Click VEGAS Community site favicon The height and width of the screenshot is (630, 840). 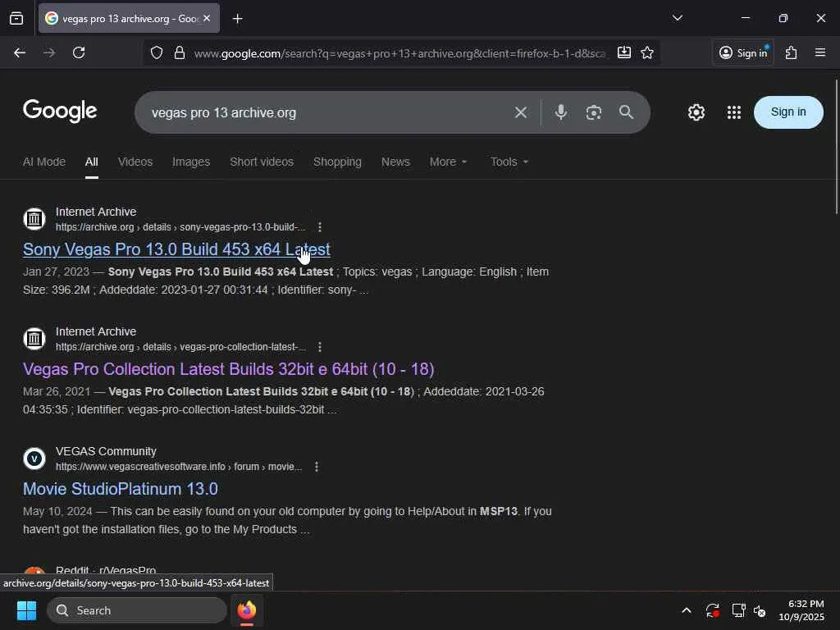click(34, 459)
